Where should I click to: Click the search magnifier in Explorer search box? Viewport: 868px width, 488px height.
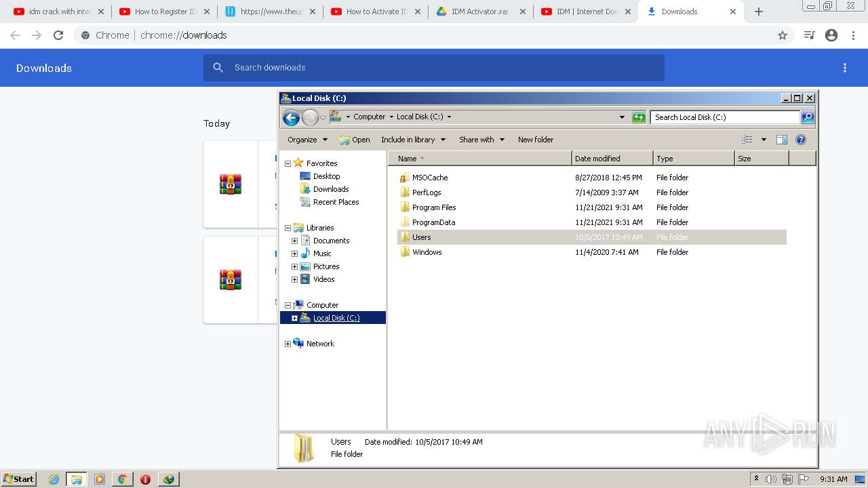(807, 117)
